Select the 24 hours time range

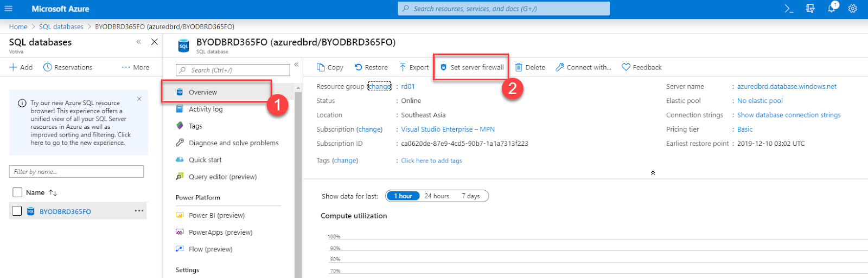click(x=437, y=196)
